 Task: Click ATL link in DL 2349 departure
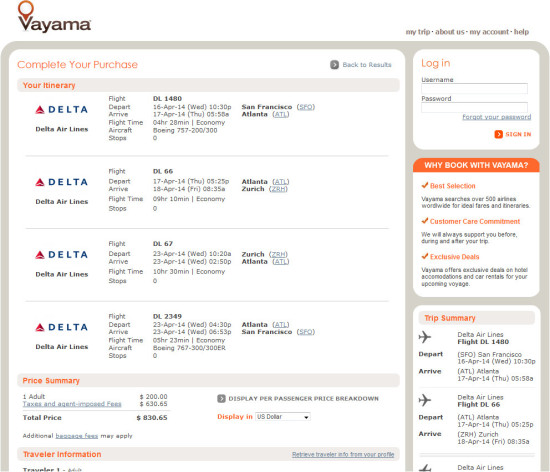point(281,325)
